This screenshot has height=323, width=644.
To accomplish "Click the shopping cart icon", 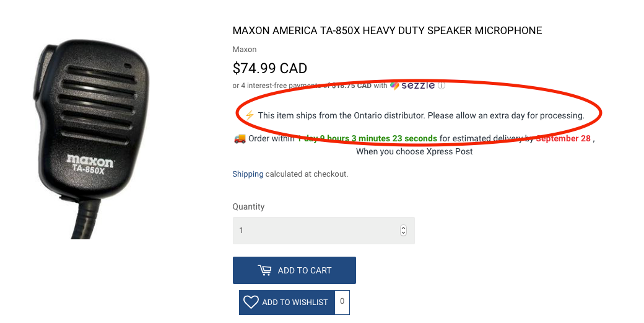I will pos(265,270).
